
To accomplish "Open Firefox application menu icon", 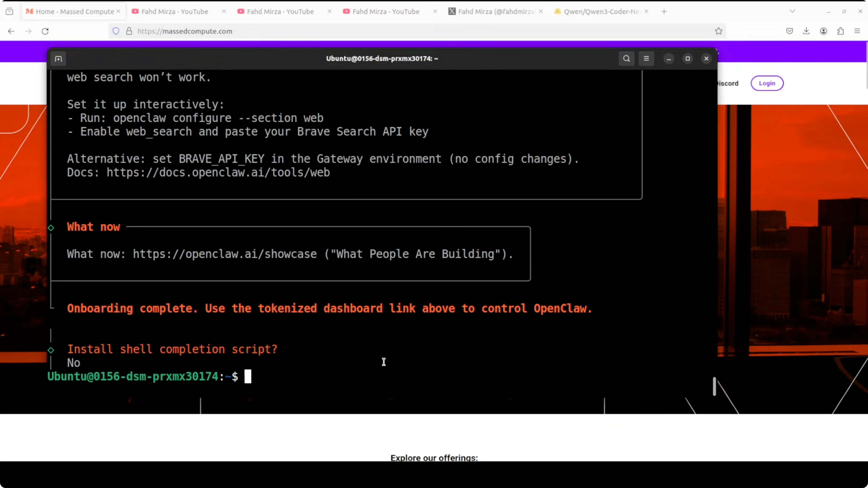I will coord(857,31).
